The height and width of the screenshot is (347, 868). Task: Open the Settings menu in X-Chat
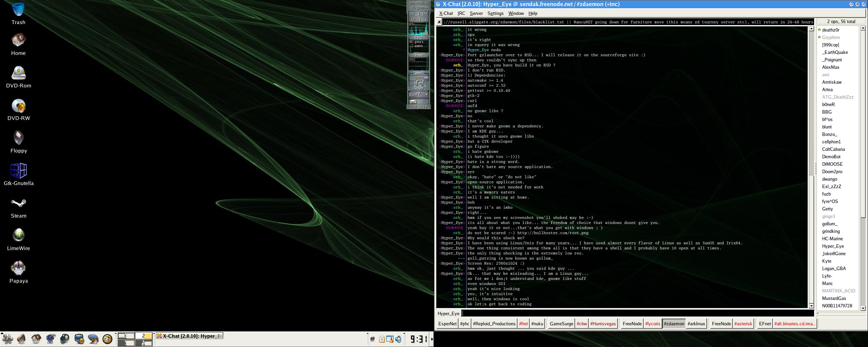click(x=495, y=14)
